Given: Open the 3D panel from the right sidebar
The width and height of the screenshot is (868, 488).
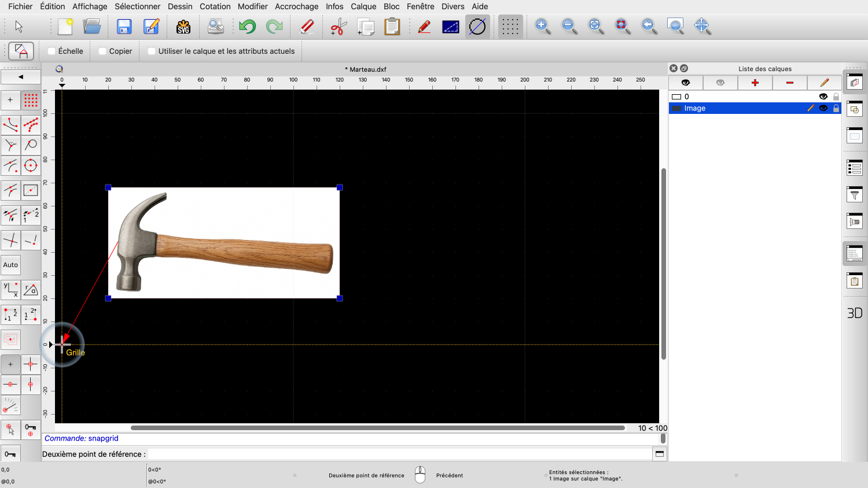Looking at the screenshot, I should click(x=854, y=313).
